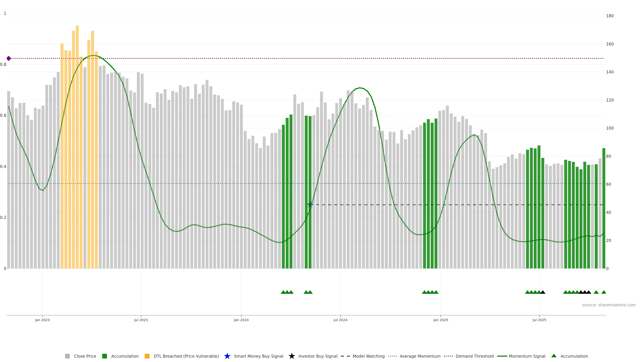
Task: Click the dashed Model Watching legend line icon
Action: pos(345,356)
